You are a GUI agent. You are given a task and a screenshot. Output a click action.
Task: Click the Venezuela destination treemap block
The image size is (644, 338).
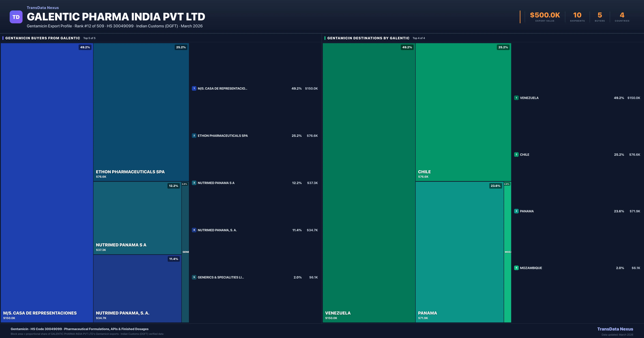pos(369,183)
